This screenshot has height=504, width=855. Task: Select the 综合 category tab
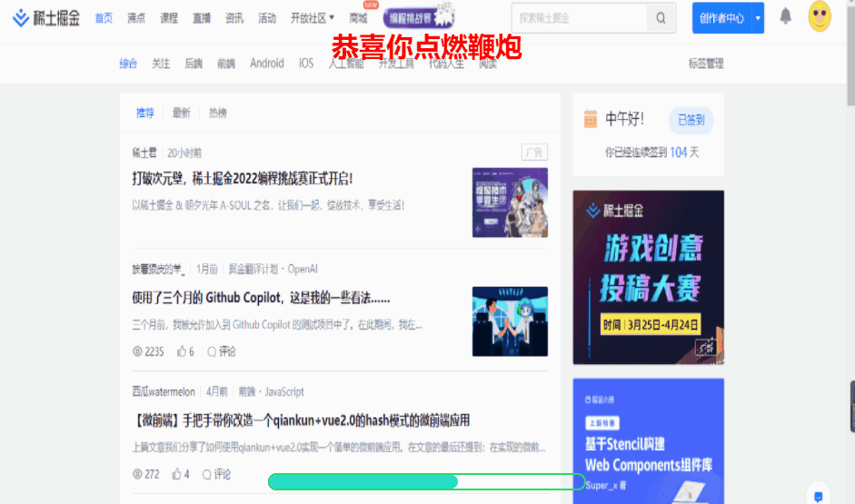coord(128,64)
